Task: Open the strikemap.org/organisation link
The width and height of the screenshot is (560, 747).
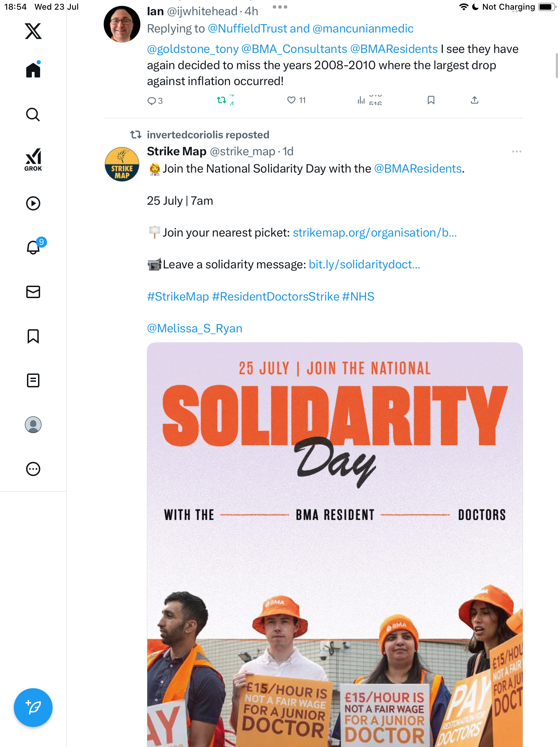Action: coord(375,233)
